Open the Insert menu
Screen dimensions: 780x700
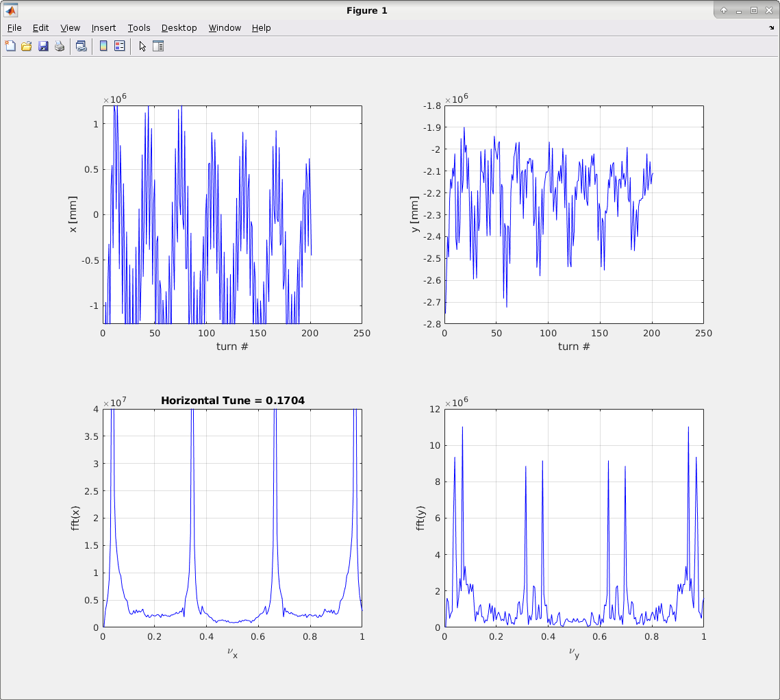click(103, 28)
